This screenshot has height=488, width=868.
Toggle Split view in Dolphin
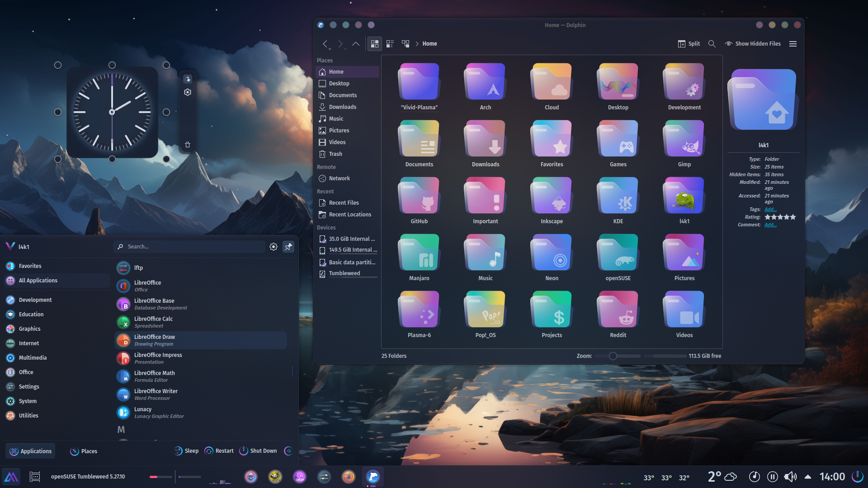(x=689, y=43)
